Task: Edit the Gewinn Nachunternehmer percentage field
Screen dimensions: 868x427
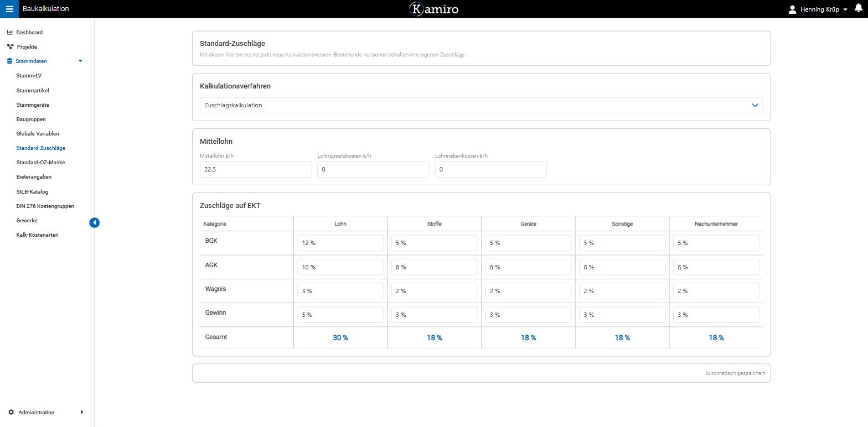Action: point(716,315)
